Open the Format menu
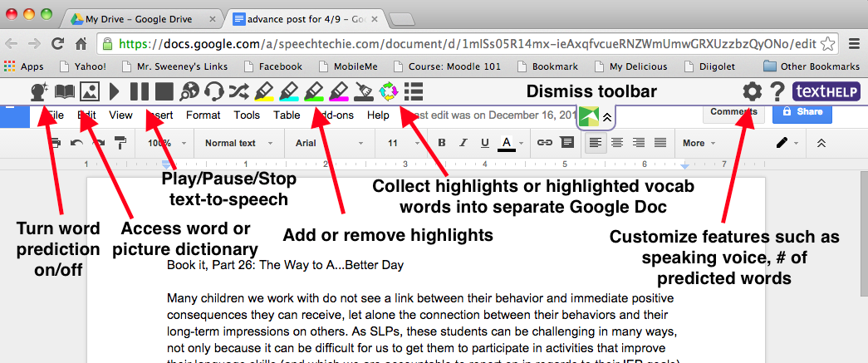 click(204, 115)
